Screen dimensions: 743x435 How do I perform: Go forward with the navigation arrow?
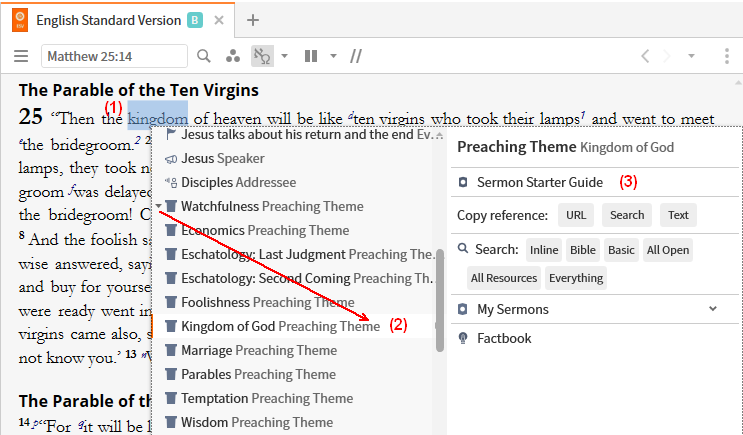pyautogui.click(x=667, y=56)
